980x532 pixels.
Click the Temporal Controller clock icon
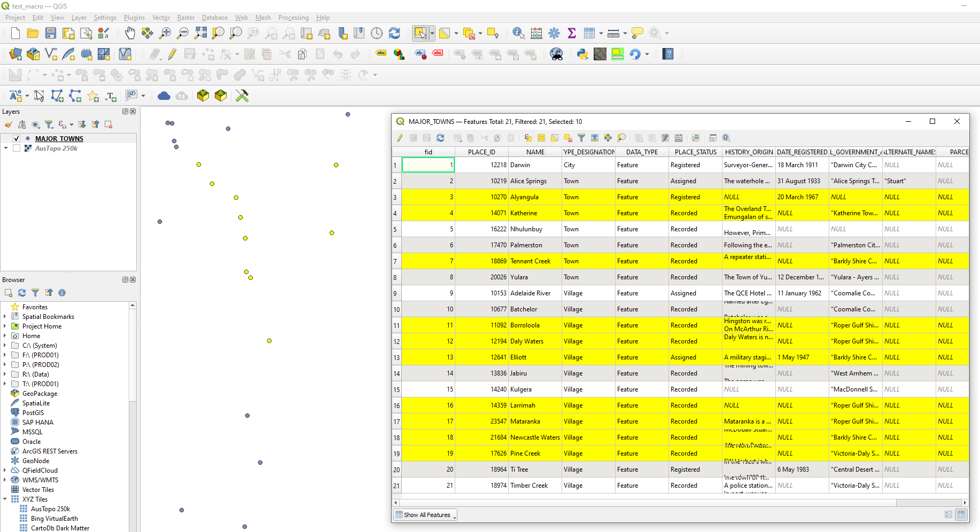tap(377, 33)
